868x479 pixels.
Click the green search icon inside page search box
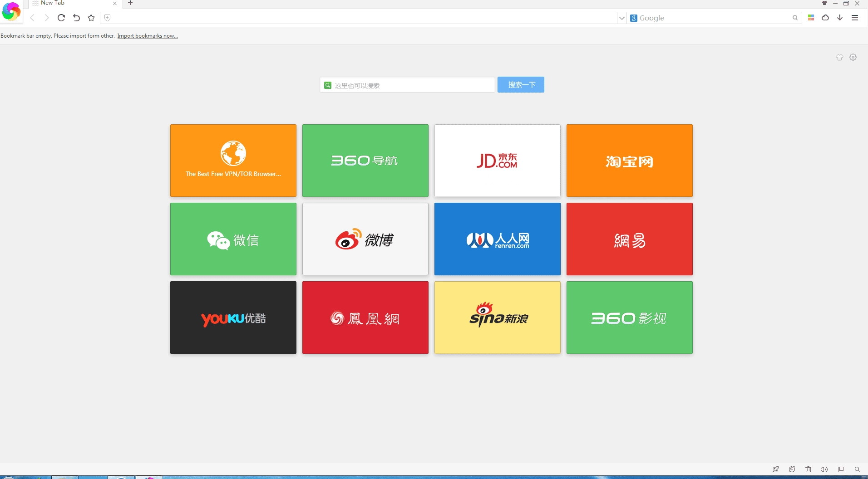click(x=328, y=85)
